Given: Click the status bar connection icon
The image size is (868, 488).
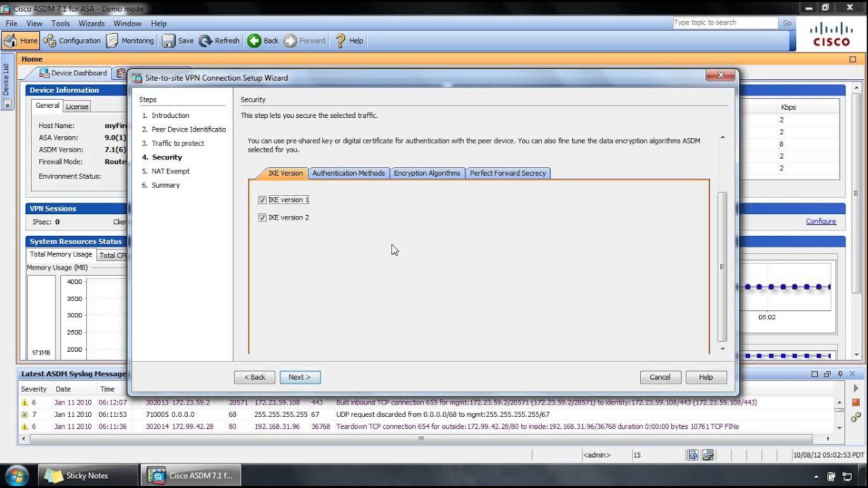Looking at the screenshot, I should (708, 455).
